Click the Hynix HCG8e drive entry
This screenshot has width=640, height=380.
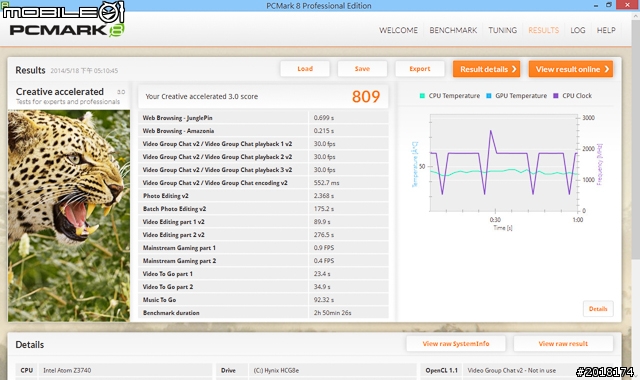(x=276, y=371)
